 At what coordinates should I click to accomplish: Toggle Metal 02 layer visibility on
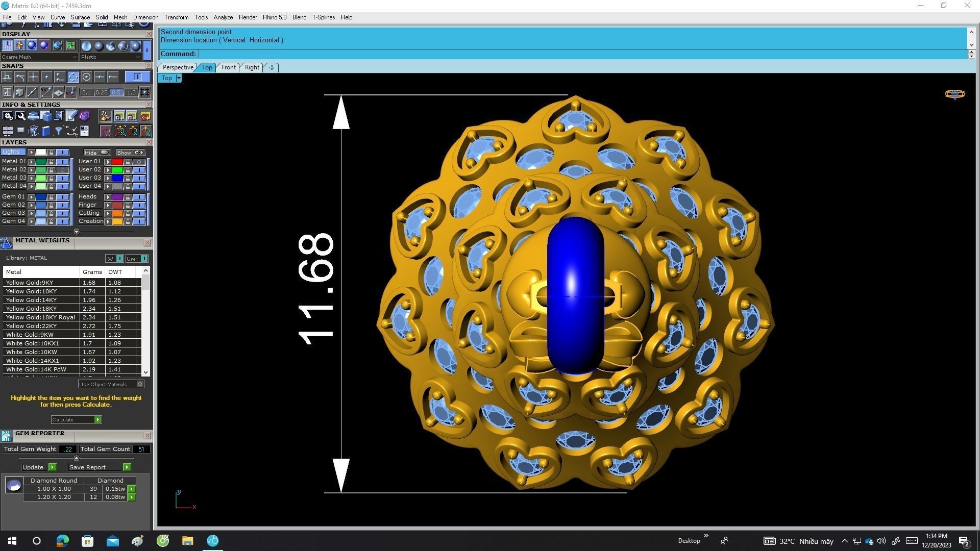coord(62,170)
